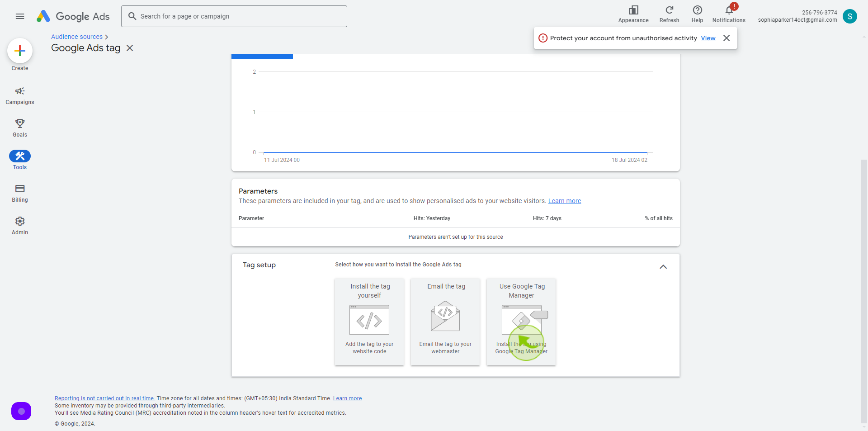868x431 pixels.
Task: Close the Google Ads tag page
Action: click(130, 48)
